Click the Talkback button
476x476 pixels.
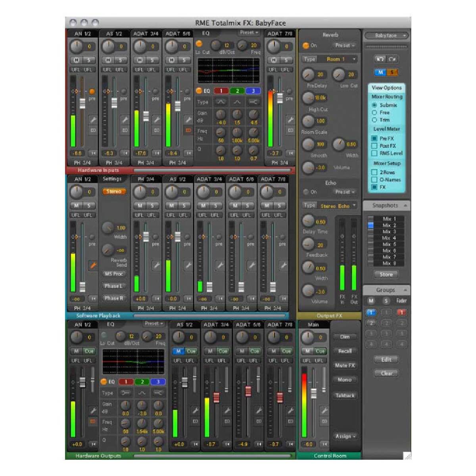pyautogui.click(x=345, y=395)
